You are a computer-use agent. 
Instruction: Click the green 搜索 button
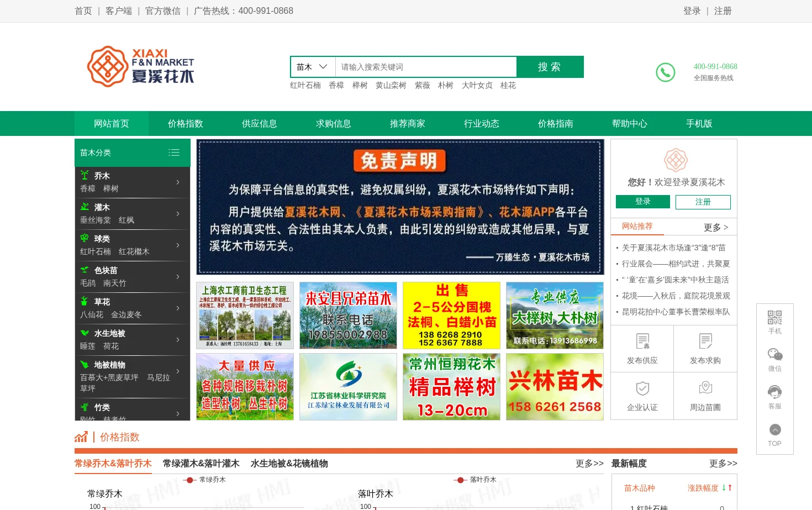coord(550,67)
